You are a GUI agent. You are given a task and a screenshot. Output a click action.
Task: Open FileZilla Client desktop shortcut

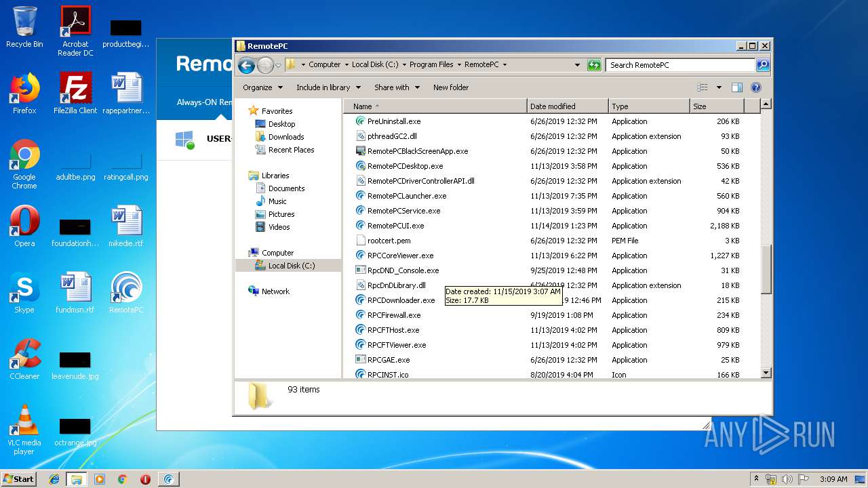click(75, 94)
